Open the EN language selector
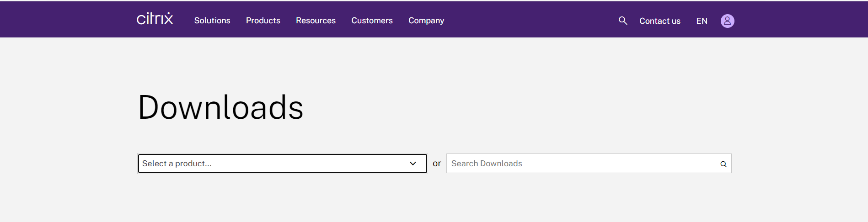The height and width of the screenshot is (222, 868). [x=702, y=21]
